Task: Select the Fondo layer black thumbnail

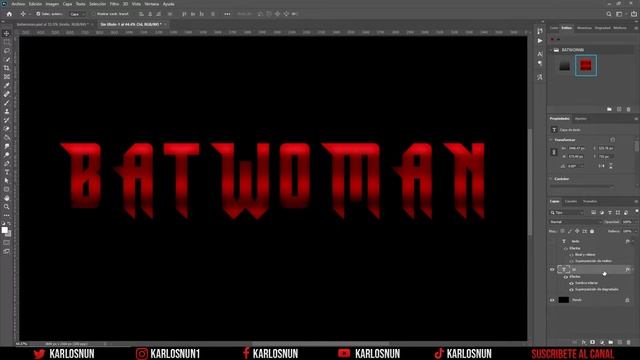Action: [564, 300]
